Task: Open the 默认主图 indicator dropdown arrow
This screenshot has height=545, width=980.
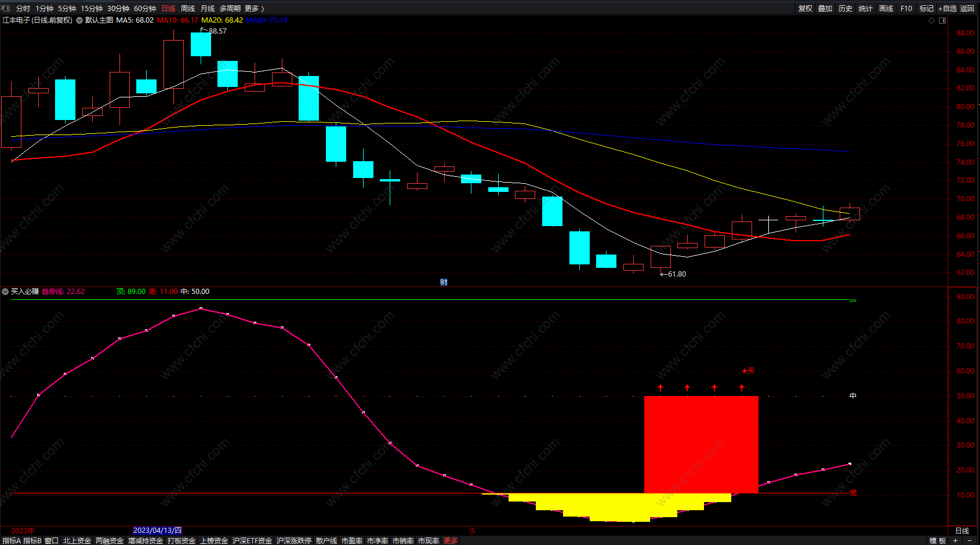Action: (x=79, y=20)
